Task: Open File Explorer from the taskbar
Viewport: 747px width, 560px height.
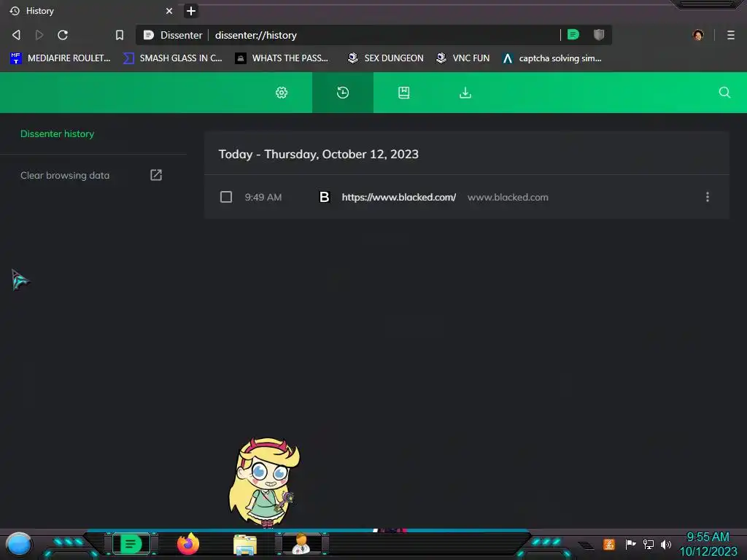Action: [x=245, y=545]
